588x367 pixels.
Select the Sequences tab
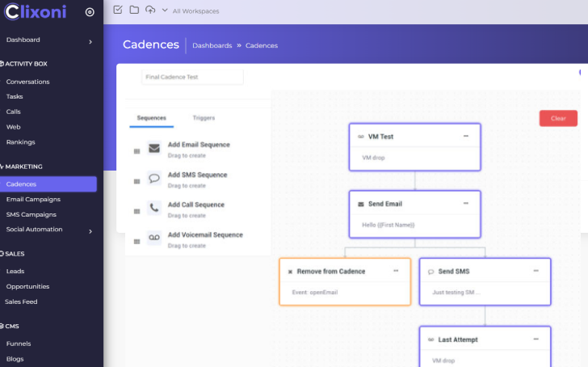[151, 118]
